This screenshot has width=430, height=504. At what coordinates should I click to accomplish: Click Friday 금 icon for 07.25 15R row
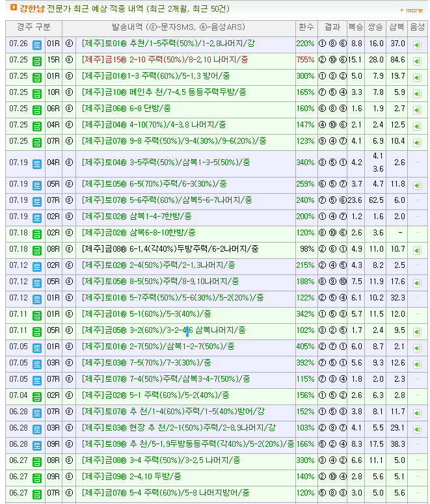click(x=37, y=60)
